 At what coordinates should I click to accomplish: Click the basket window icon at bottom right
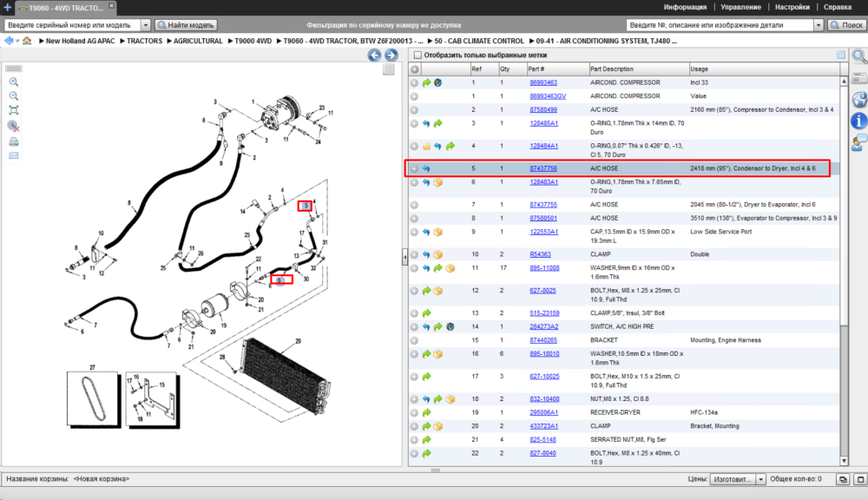pos(860,479)
